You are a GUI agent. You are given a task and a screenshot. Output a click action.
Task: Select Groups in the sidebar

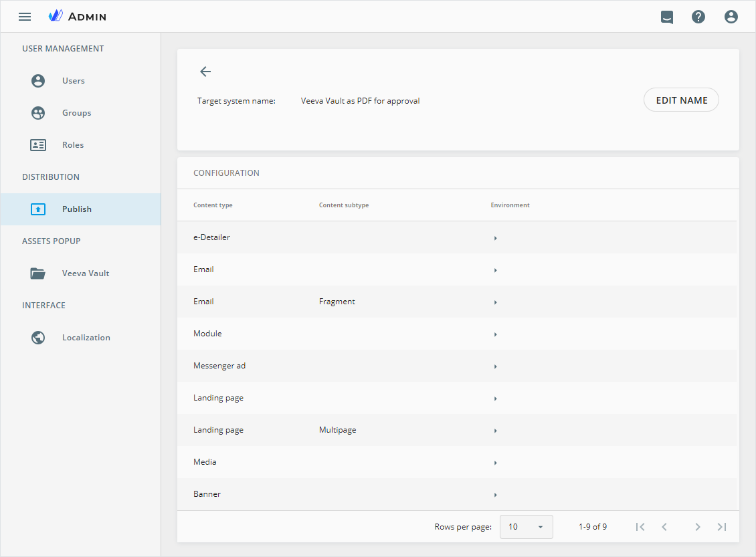click(76, 113)
